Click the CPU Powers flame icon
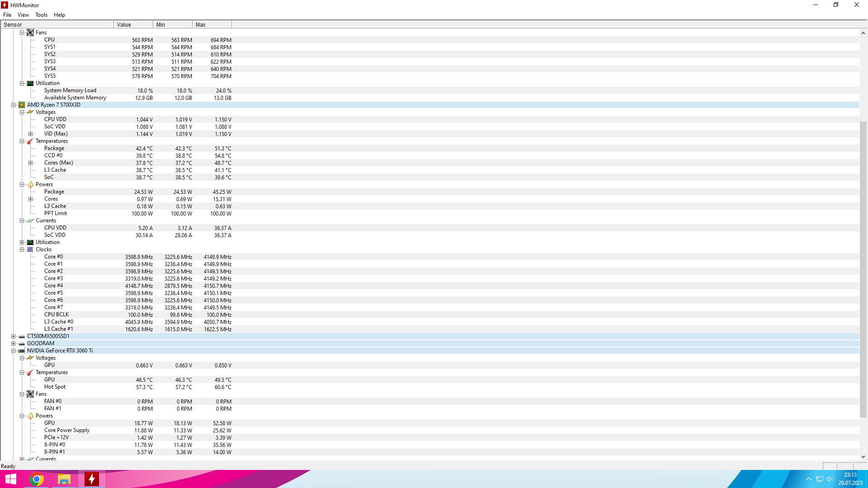The image size is (868, 488). [30, 184]
